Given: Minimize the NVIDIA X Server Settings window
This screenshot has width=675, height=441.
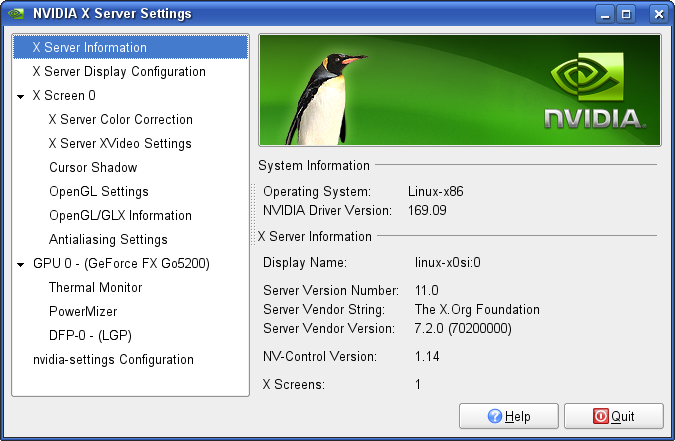Looking at the screenshot, I should pos(605,14).
